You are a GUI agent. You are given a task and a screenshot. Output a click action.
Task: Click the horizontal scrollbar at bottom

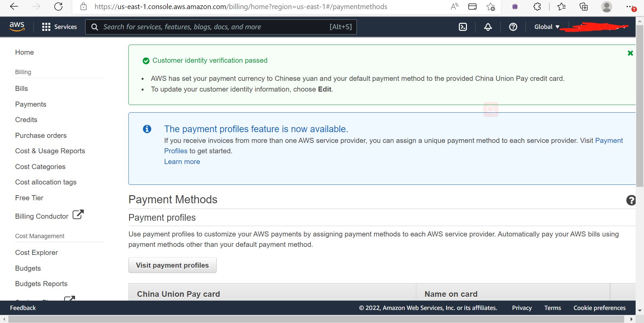pos(316,319)
